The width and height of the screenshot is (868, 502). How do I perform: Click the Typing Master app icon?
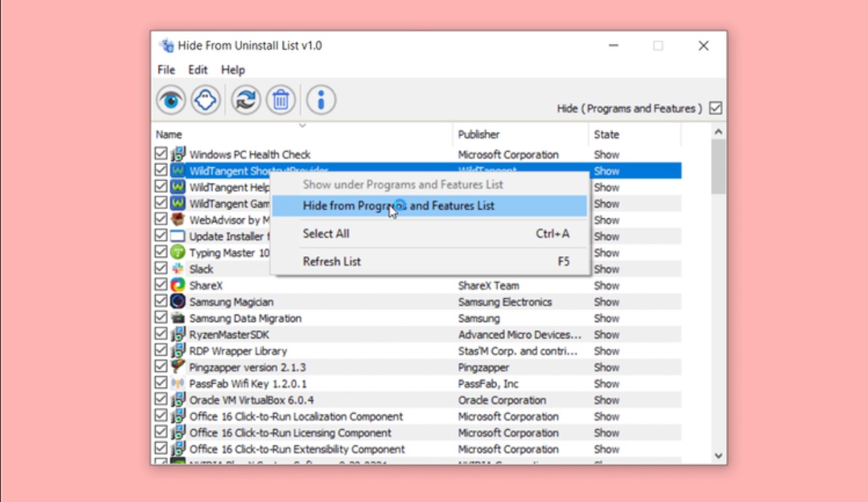point(177,253)
